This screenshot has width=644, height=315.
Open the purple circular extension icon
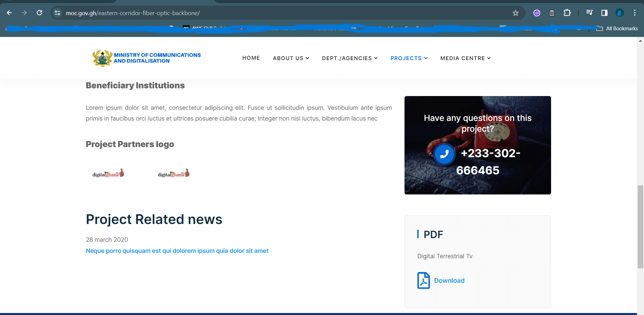tap(537, 13)
